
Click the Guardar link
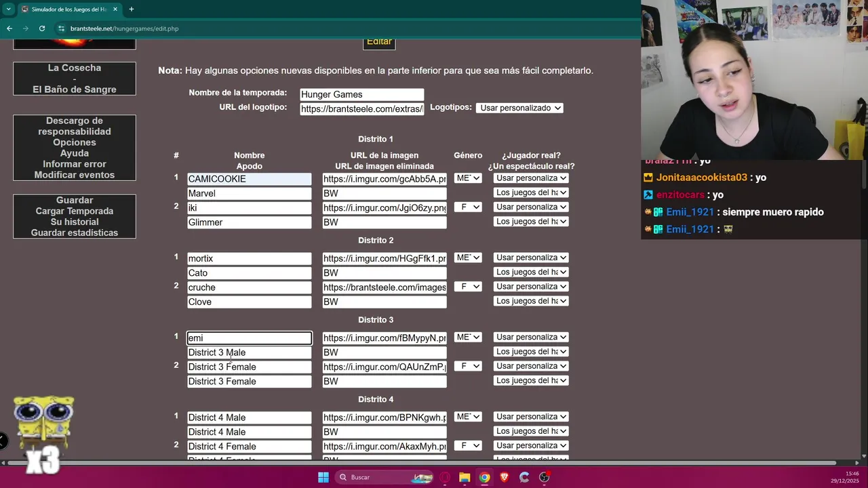[75, 200]
